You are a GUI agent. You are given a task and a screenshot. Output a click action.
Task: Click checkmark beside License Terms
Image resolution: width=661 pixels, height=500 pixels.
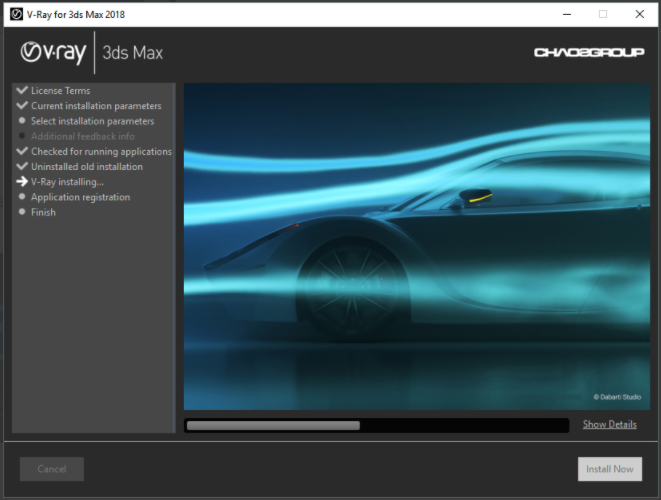(22, 90)
